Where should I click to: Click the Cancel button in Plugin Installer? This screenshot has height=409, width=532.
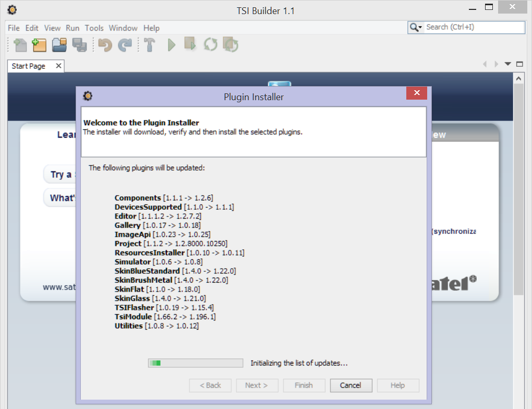[351, 386]
